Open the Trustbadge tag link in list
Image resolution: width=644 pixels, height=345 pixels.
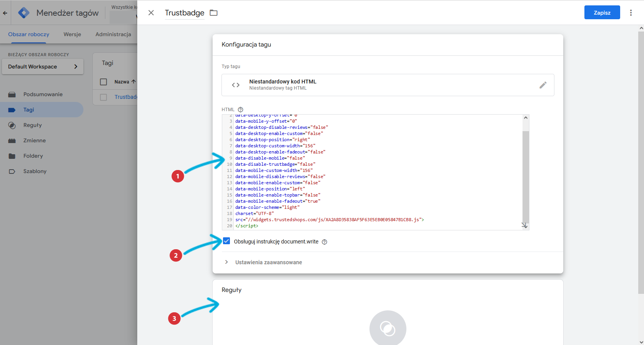point(126,97)
